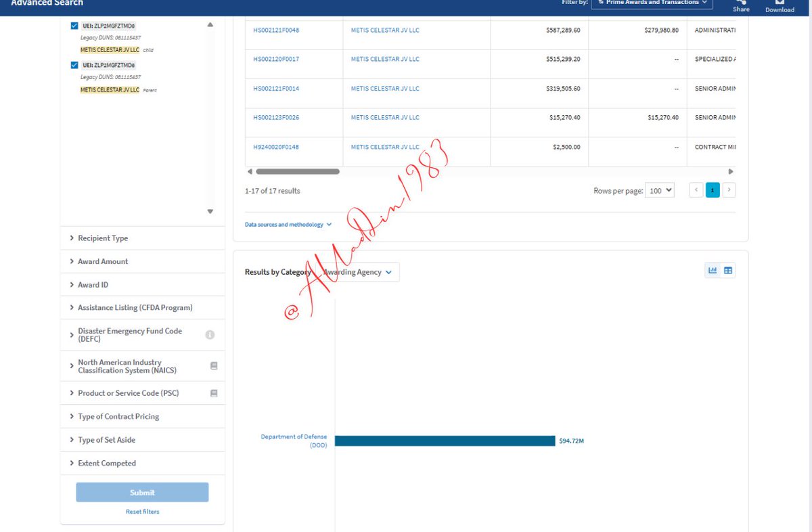
Task: Click recipient list scroll-down arrow
Action: (x=210, y=211)
